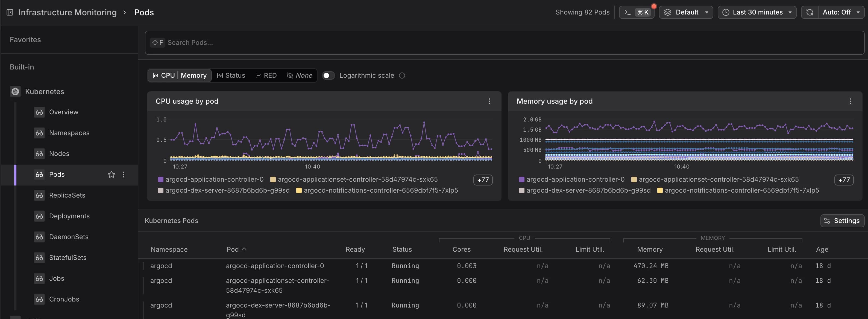
Task: Click argocd-application-controller-0 swatch in CPU legend
Action: pyautogui.click(x=160, y=180)
